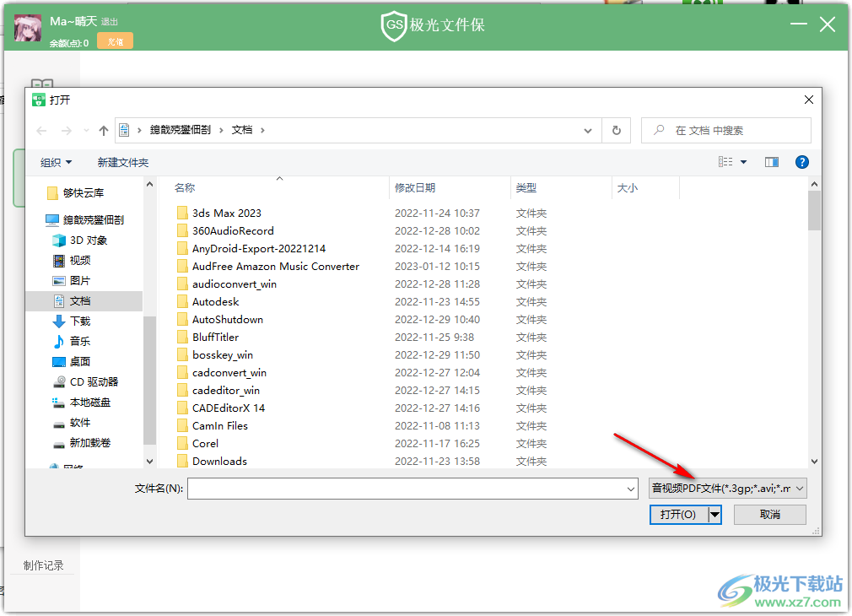852x616 pixels.
Task: Open the address bar history dropdown
Action: pos(588,130)
